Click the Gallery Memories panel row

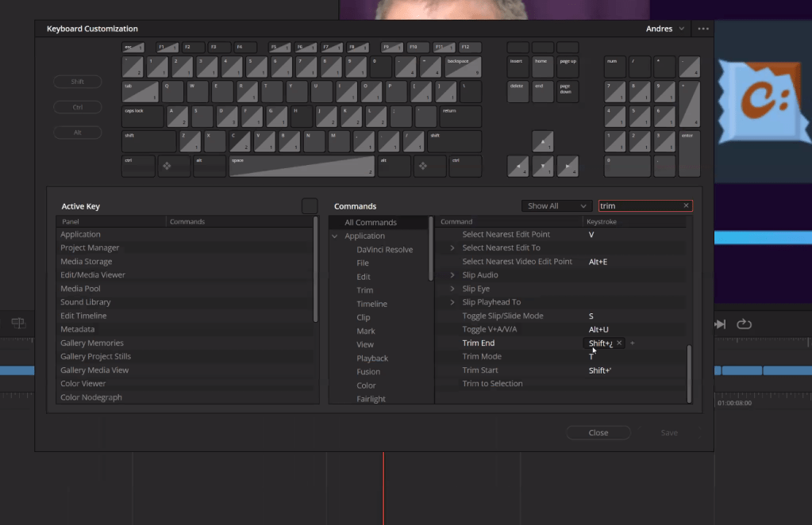pyautogui.click(x=185, y=343)
